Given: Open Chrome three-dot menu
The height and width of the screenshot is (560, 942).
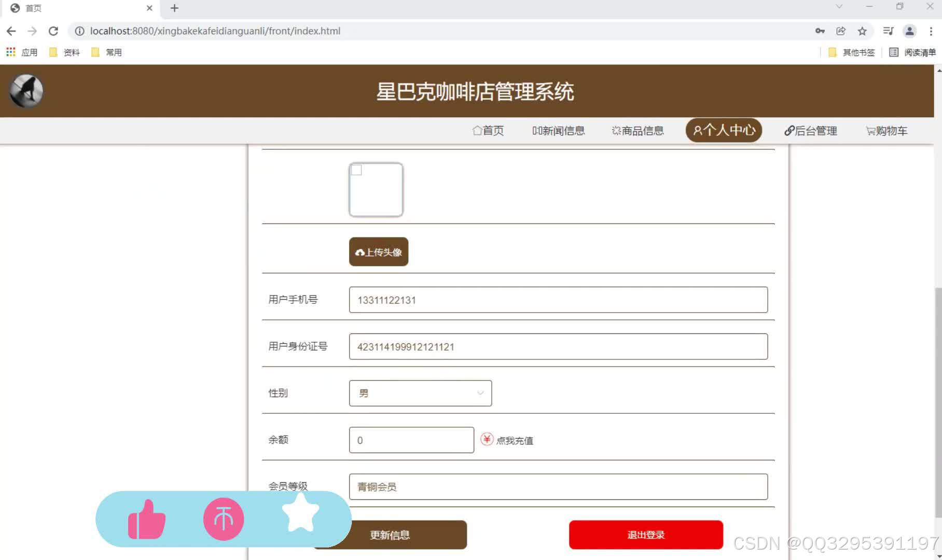Looking at the screenshot, I should [931, 31].
